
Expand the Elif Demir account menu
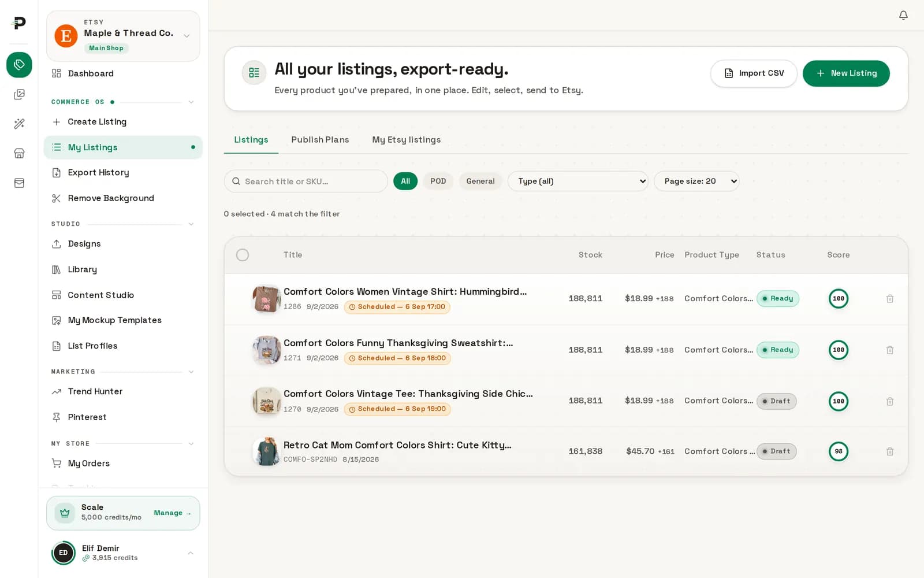tap(123, 553)
